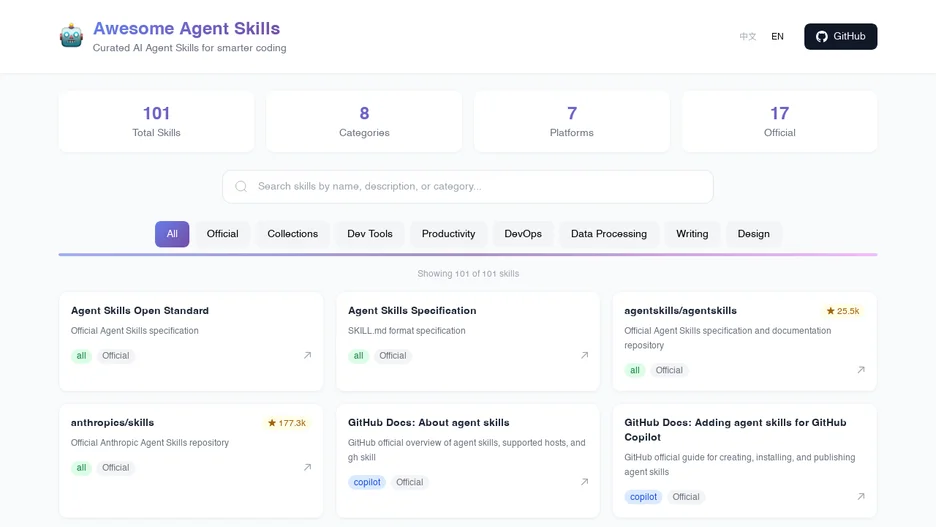Click the 177.3k star badge
This screenshot has width=936, height=527.
(x=287, y=423)
